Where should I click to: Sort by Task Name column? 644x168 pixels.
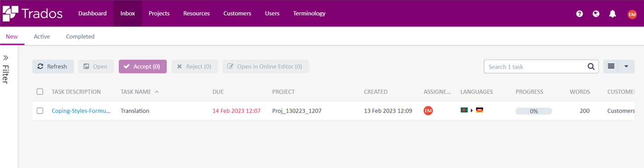(140, 92)
